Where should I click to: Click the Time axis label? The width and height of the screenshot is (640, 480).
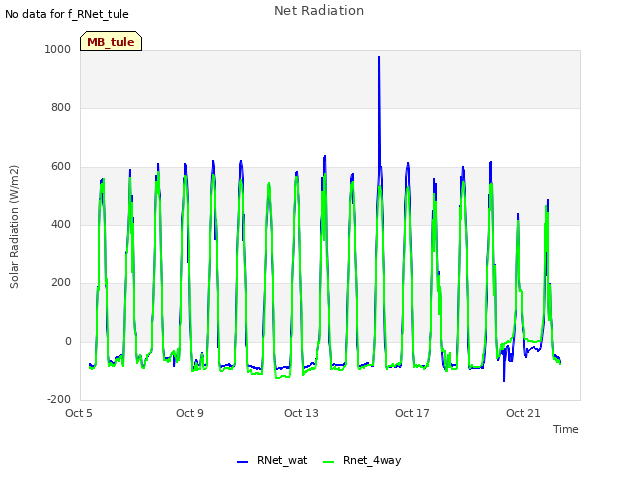[565, 429]
